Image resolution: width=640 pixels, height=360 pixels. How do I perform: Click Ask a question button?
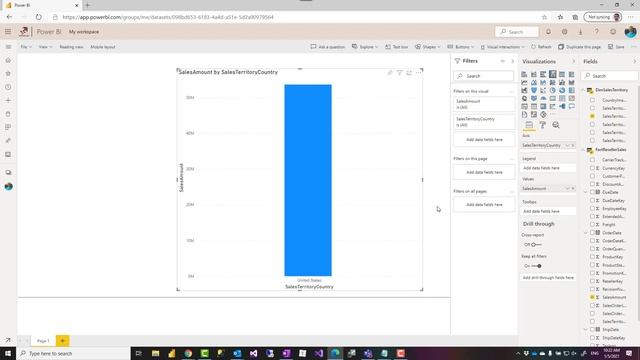[327, 47]
